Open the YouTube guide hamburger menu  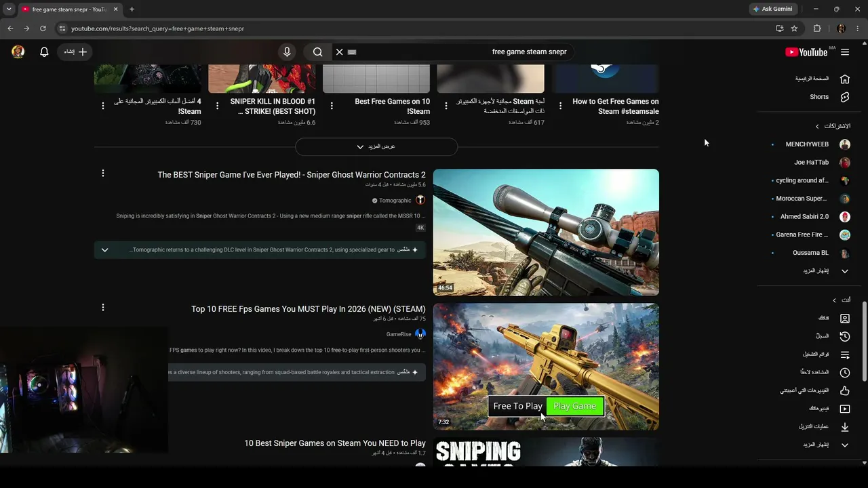[x=845, y=52]
